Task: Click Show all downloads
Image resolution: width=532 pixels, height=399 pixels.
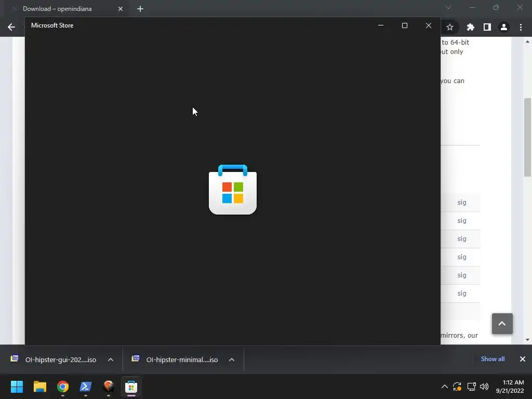Action: [x=493, y=359]
